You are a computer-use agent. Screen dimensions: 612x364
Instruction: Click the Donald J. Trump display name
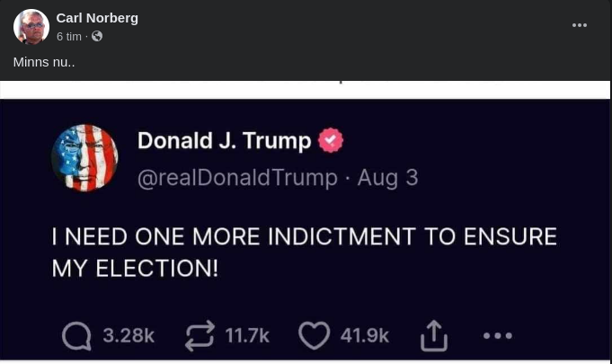click(x=225, y=140)
